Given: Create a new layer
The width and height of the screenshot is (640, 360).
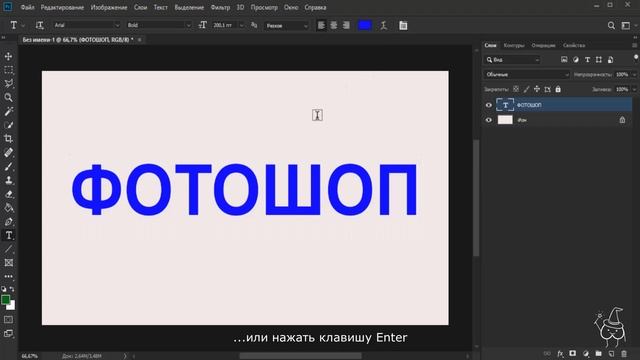Looking at the screenshot, I should (x=611, y=353).
